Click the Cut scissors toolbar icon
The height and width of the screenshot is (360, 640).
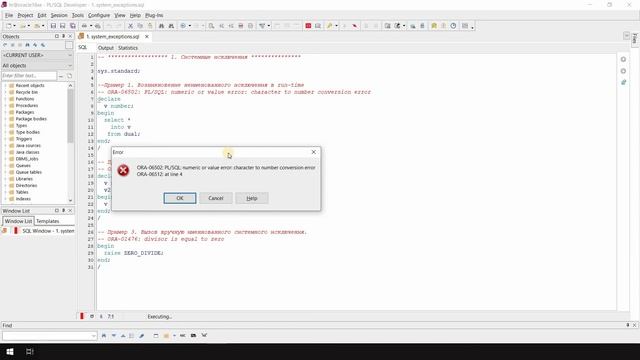coord(130,26)
